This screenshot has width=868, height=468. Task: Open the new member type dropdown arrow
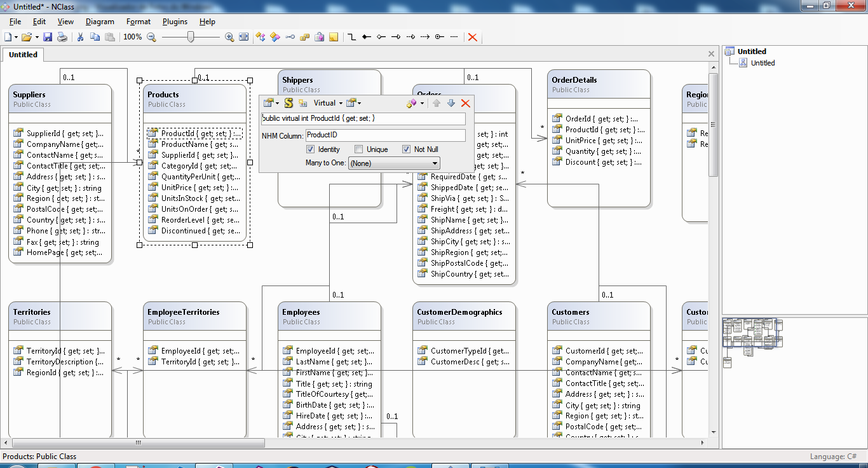click(422, 103)
